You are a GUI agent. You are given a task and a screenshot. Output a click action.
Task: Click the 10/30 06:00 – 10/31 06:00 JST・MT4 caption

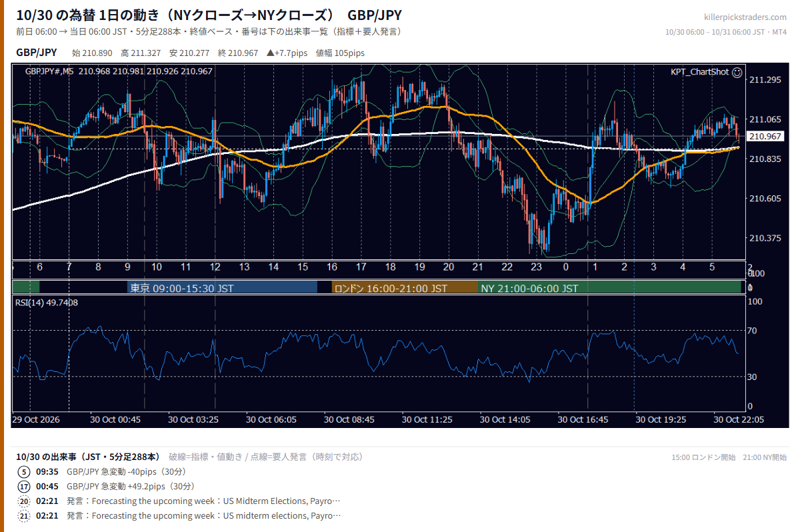(x=726, y=32)
